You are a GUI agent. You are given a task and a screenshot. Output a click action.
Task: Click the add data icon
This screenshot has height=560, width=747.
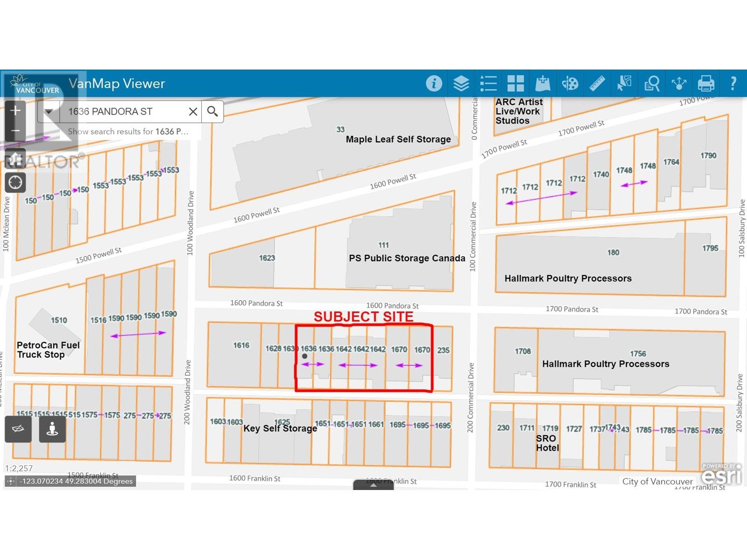pos(543,84)
